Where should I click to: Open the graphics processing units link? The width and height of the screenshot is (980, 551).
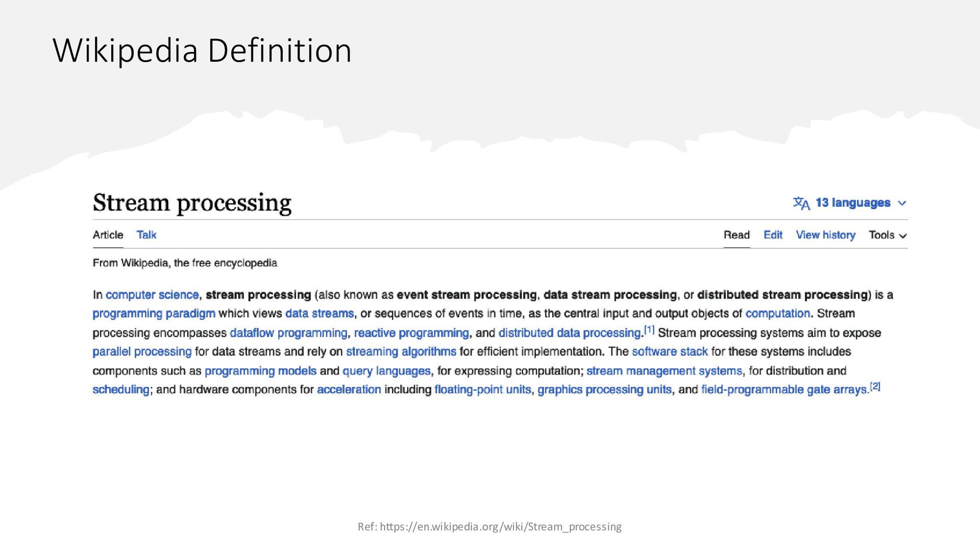[604, 390]
